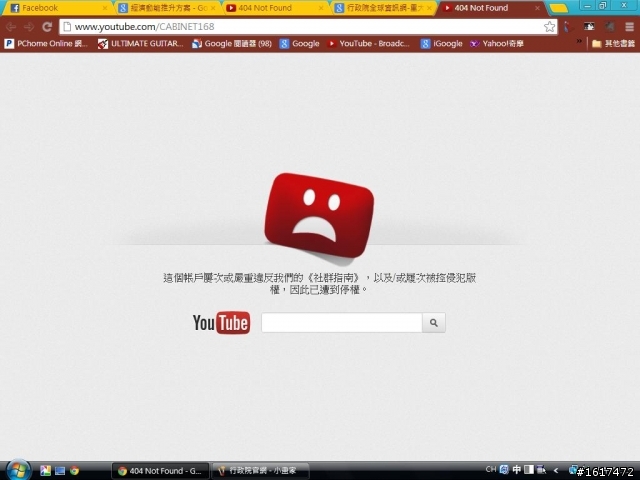Open the Chrome menu (three bars)

[x=629, y=27]
